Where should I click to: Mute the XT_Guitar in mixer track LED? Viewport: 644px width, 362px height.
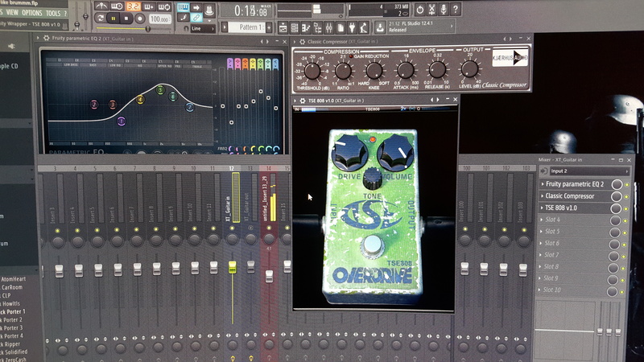[233, 228]
